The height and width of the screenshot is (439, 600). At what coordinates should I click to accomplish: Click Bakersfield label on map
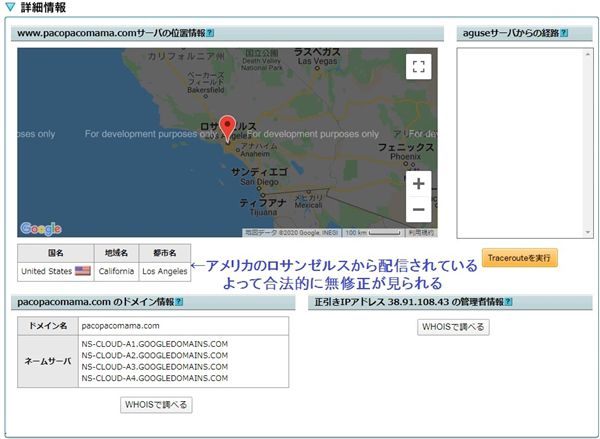coord(205,90)
